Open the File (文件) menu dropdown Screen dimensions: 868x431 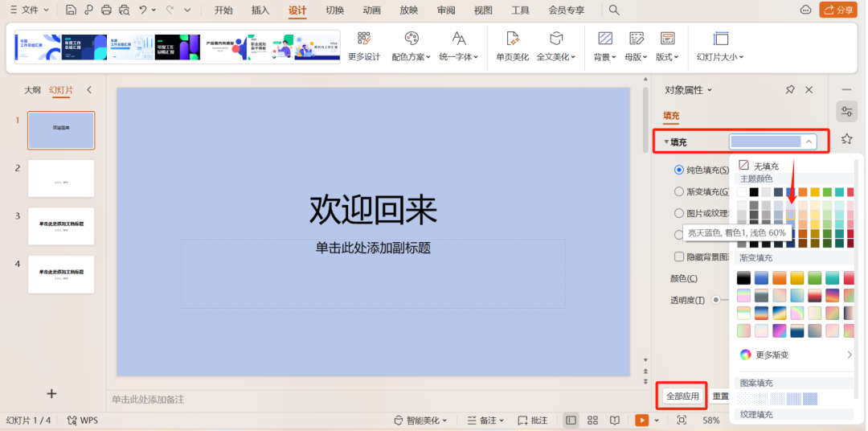click(30, 10)
